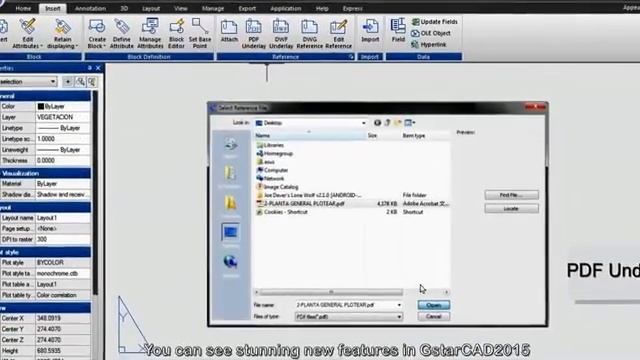Click the DWF Underlay tool

[281, 33]
